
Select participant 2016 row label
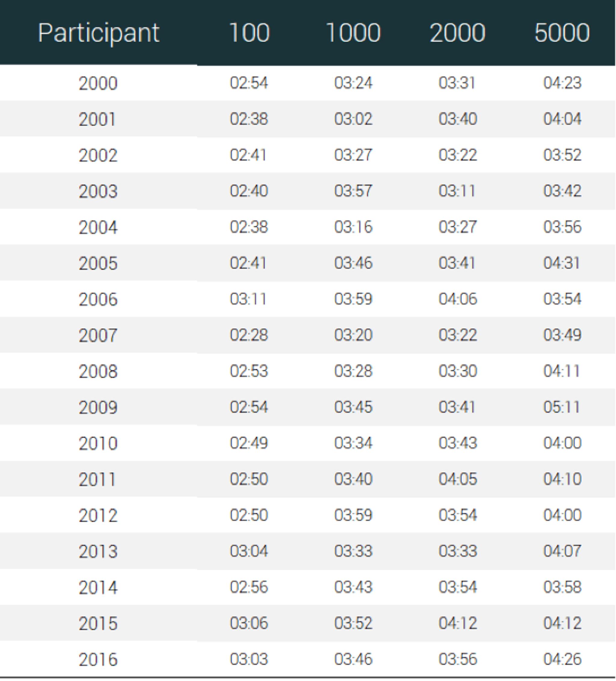(x=98, y=659)
